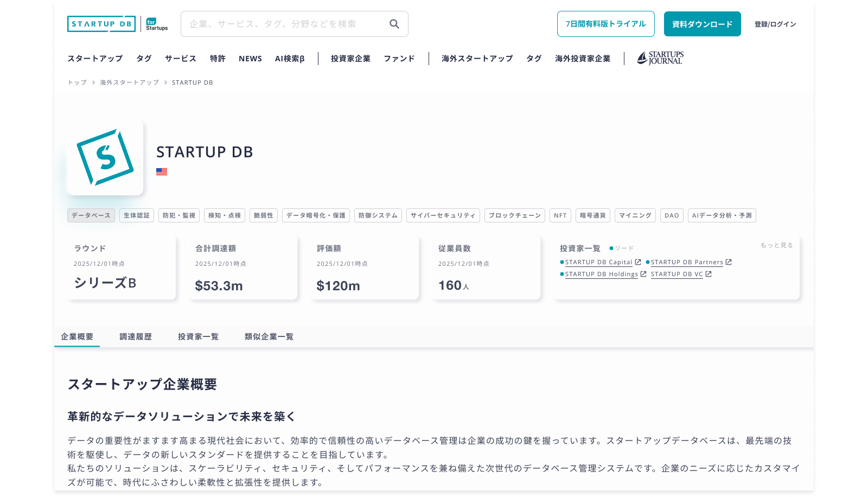Switch to the 投資家一覧 tab

[198, 336]
